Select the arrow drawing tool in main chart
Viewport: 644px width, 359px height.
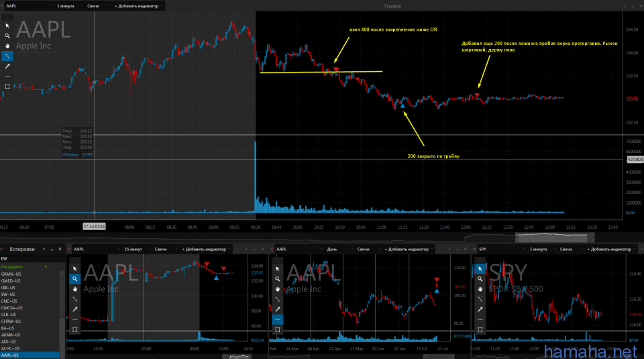coord(7,66)
